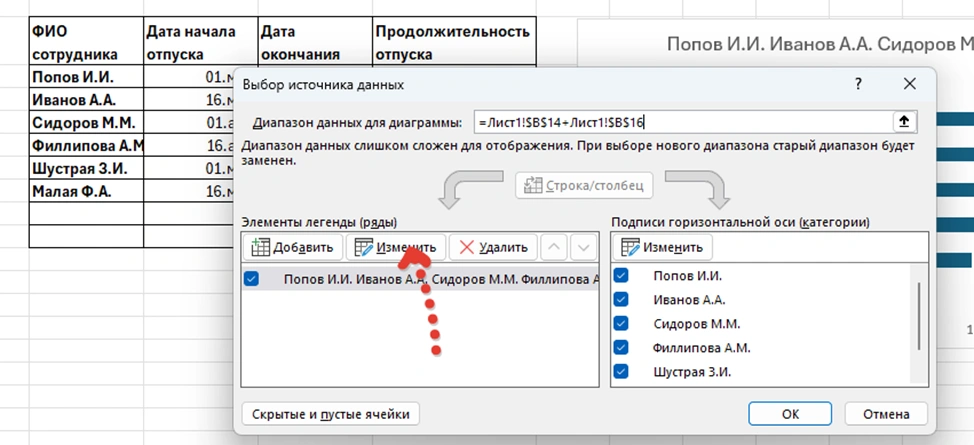The image size is (974, 445).
Task: Close the Выбор источника данных dialog
Action: coord(909,84)
